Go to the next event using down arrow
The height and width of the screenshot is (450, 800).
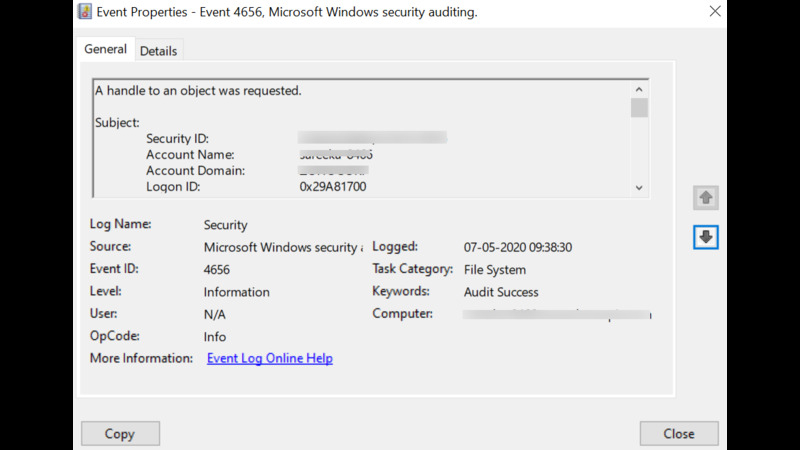click(706, 237)
